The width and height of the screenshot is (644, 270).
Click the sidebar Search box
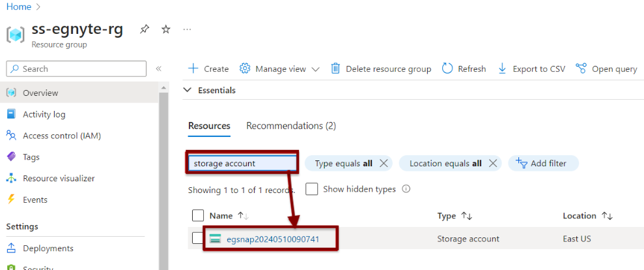tap(76, 68)
